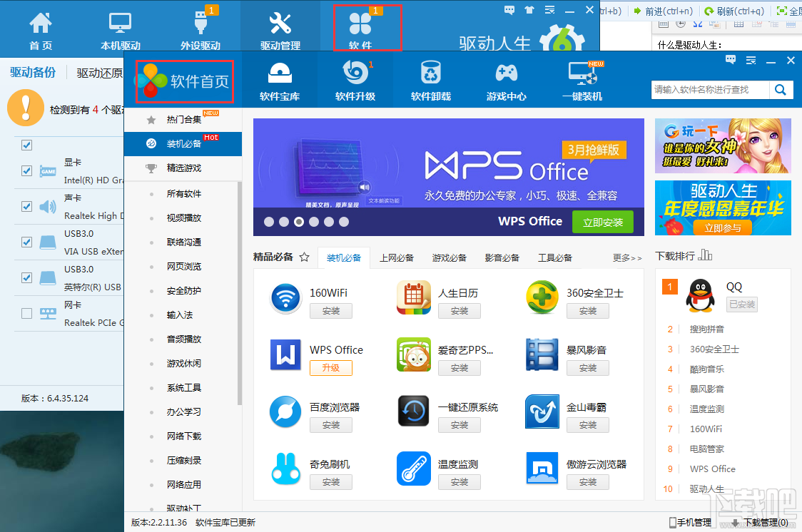The height and width of the screenshot is (532, 802).
Task: Select the 影音必备 tab
Action: point(502,258)
